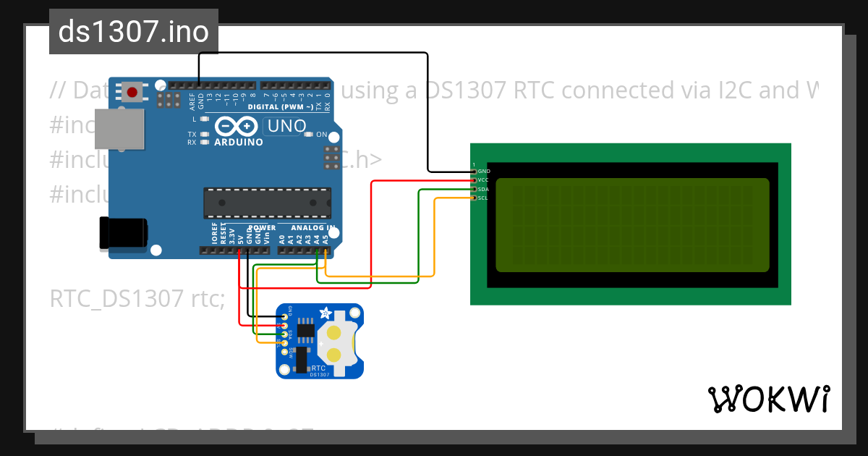Toggle the on-board L LED indicator
The height and width of the screenshot is (456, 868).
(203, 118)
